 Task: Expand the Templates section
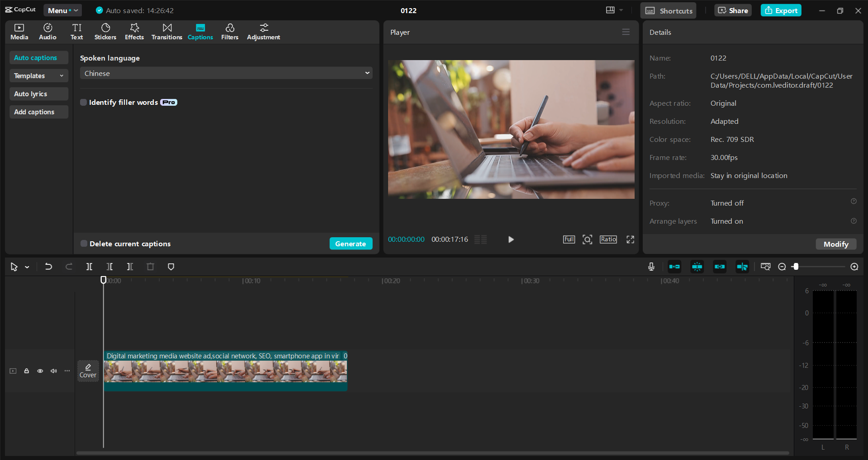click(38, 75)
